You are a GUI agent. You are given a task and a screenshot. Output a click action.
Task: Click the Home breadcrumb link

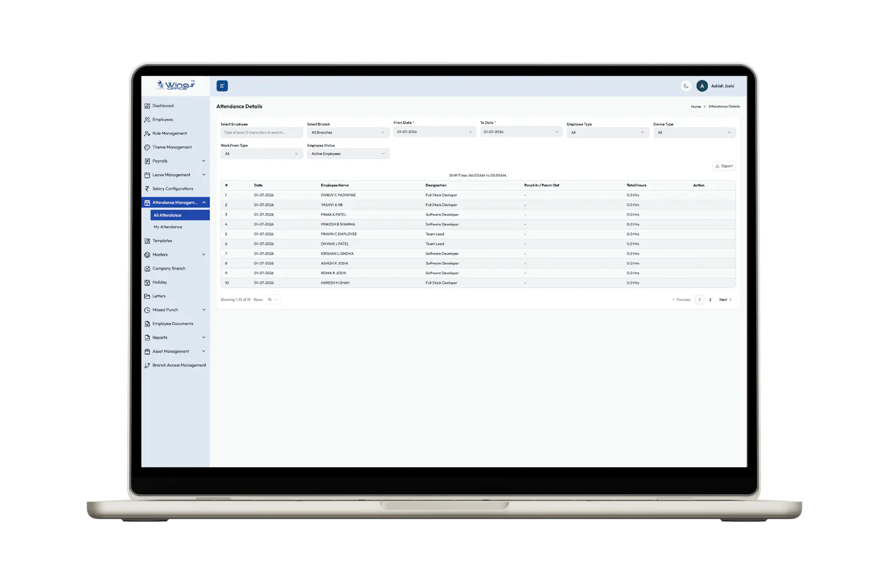[x=696, y=106]
